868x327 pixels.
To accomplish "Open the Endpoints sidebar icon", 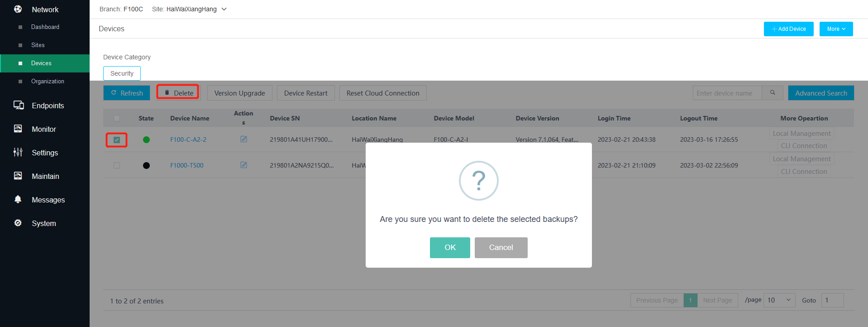I will point(18,105).
